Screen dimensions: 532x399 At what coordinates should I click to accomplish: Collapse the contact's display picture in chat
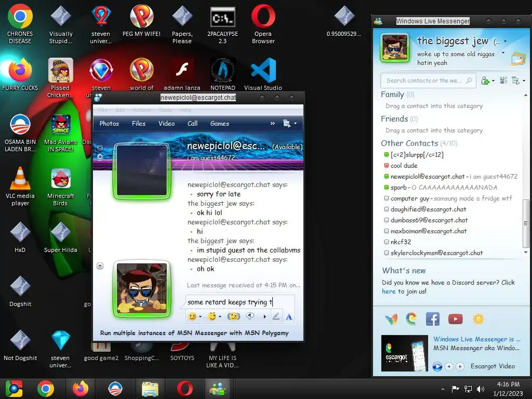coord(100,148)
